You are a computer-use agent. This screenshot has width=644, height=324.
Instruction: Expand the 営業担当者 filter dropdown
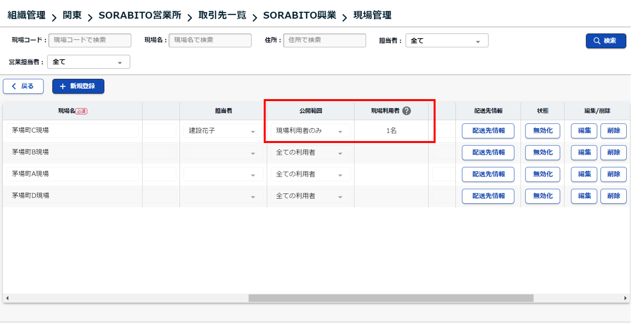click(x=88, y=62)
